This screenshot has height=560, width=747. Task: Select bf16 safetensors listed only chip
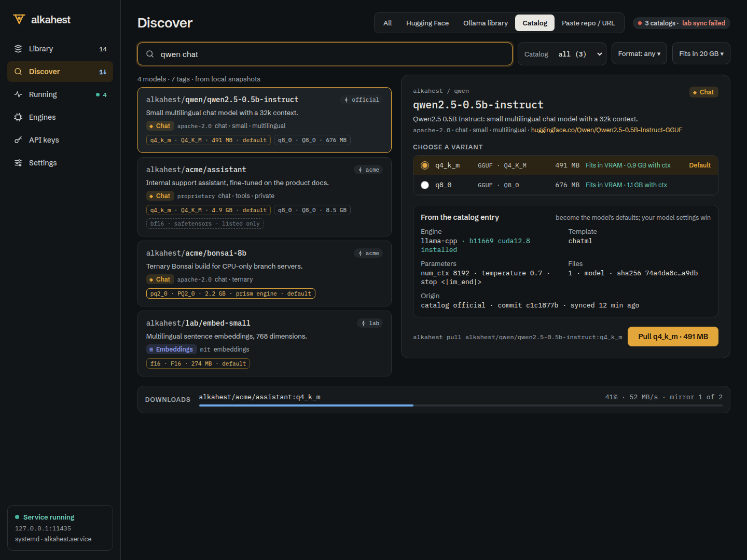(205, 224)
